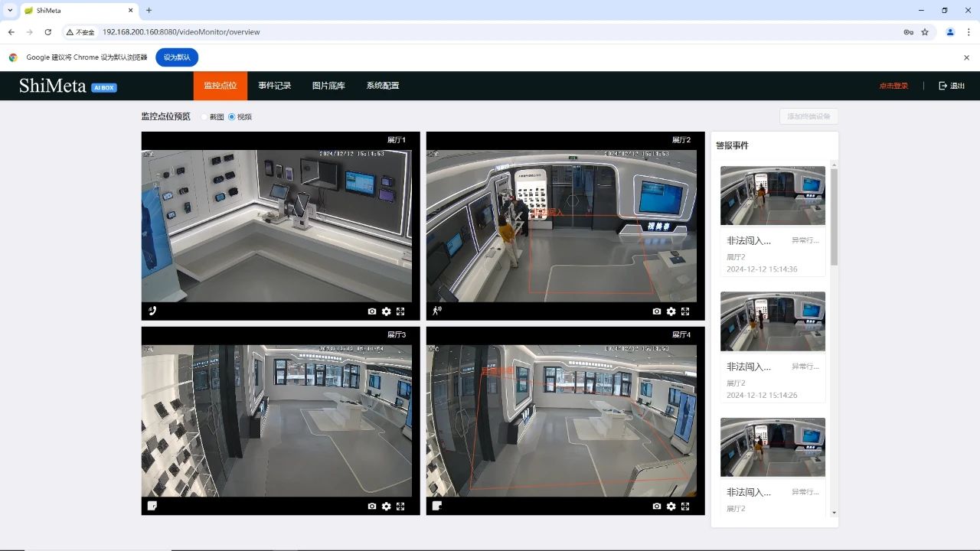The height and width of the screenshot is (551, 980).
Task: Click timestamp text 2024-12-12 15:14:36
Action: click(x=762, y=269)
